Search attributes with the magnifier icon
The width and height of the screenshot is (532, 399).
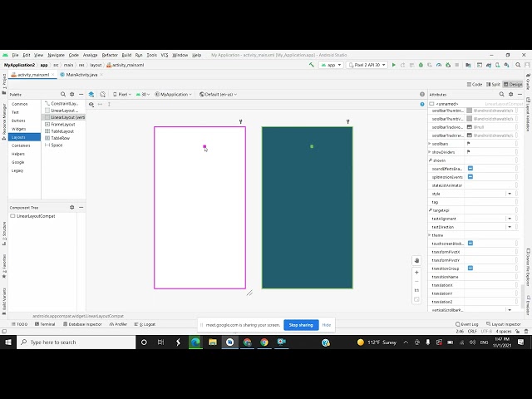pos(501,94)
